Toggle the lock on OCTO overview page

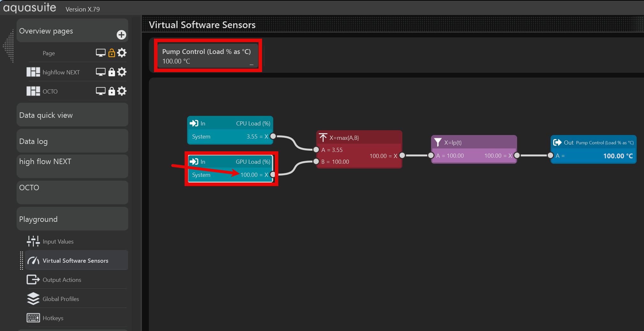pos(112,91)
